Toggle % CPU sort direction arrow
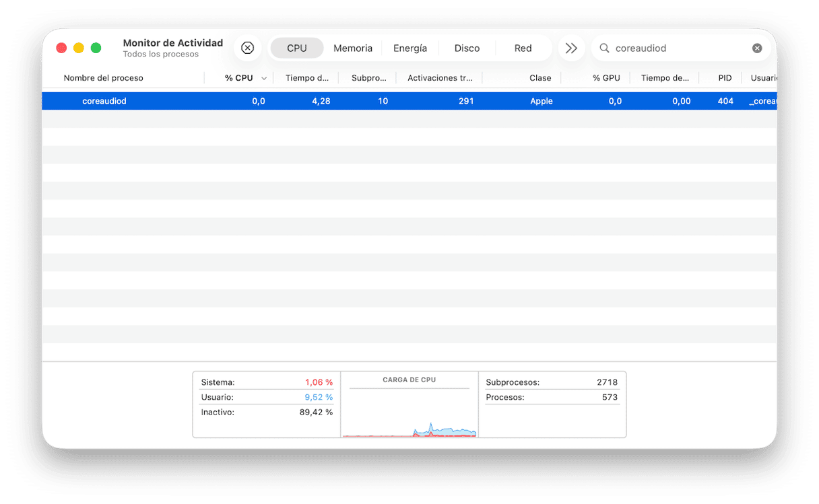The height and width of the screenshot is (504, 819). tap(264, 78)
